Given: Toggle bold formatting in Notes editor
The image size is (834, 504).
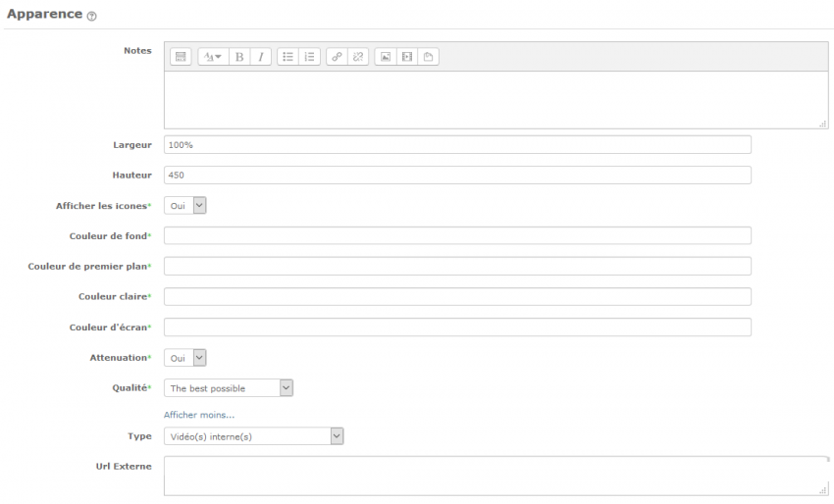Looking at the screenshot, I should pos(239,57).
